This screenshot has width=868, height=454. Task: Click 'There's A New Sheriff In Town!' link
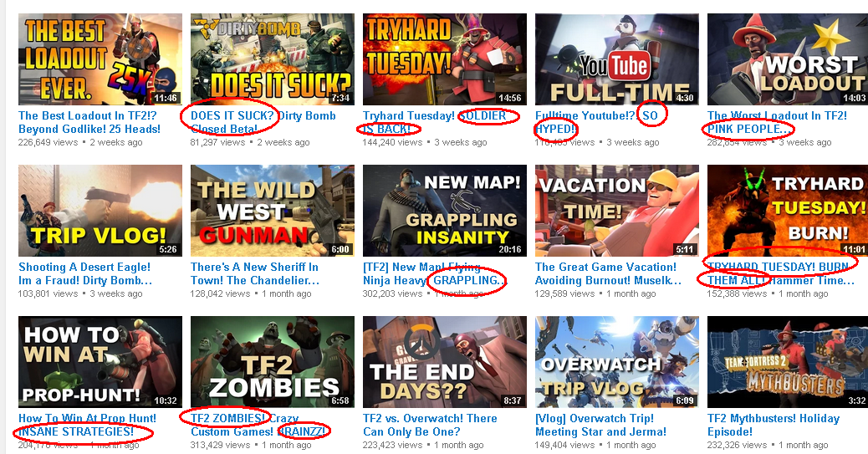[255, 273]
